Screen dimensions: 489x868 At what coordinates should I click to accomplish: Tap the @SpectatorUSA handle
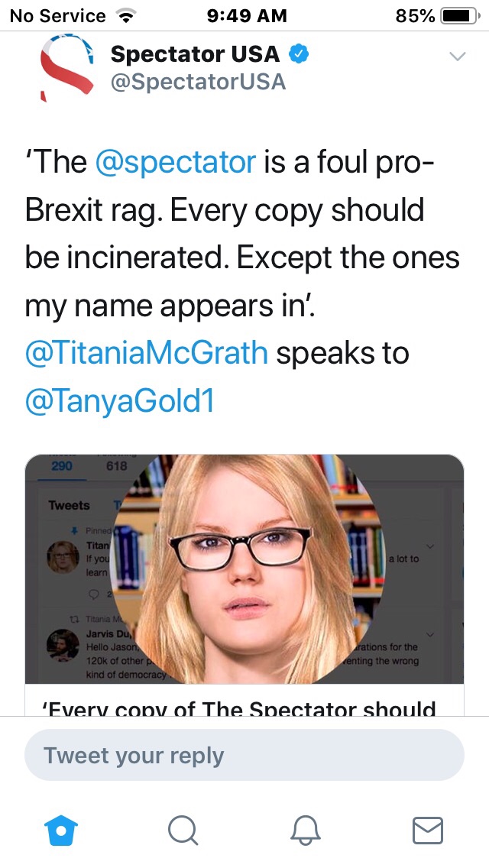tap(198, 82)
